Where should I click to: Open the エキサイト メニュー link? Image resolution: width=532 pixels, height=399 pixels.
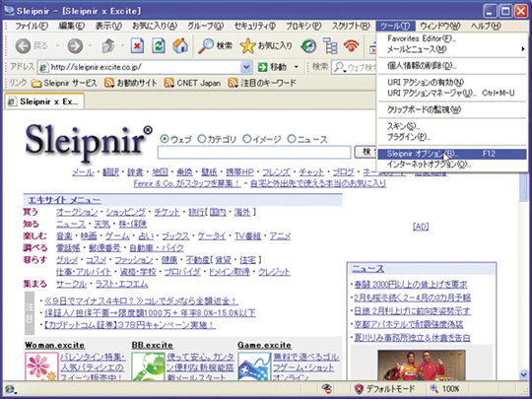click(x=64, y=200)
